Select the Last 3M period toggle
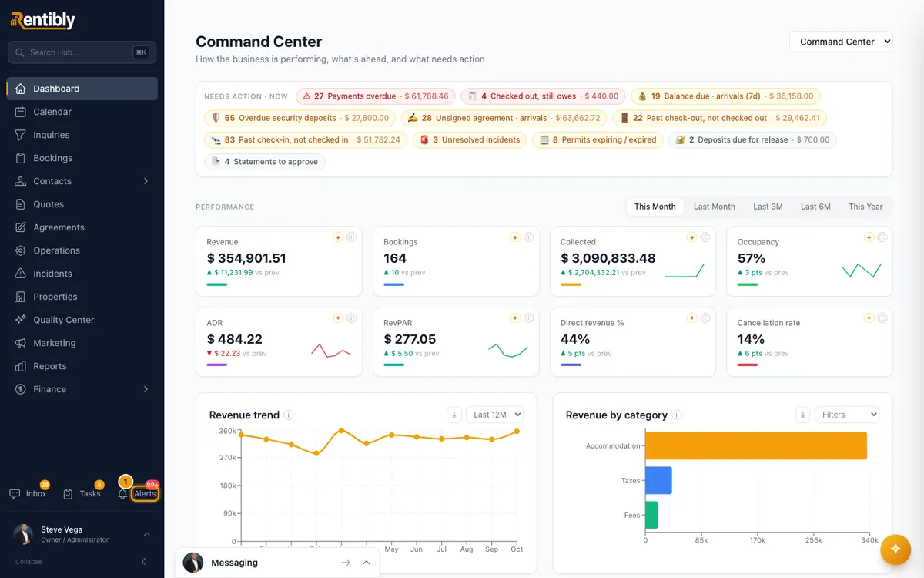The height and width of the screenshot is (578, 924). point(768,207)
